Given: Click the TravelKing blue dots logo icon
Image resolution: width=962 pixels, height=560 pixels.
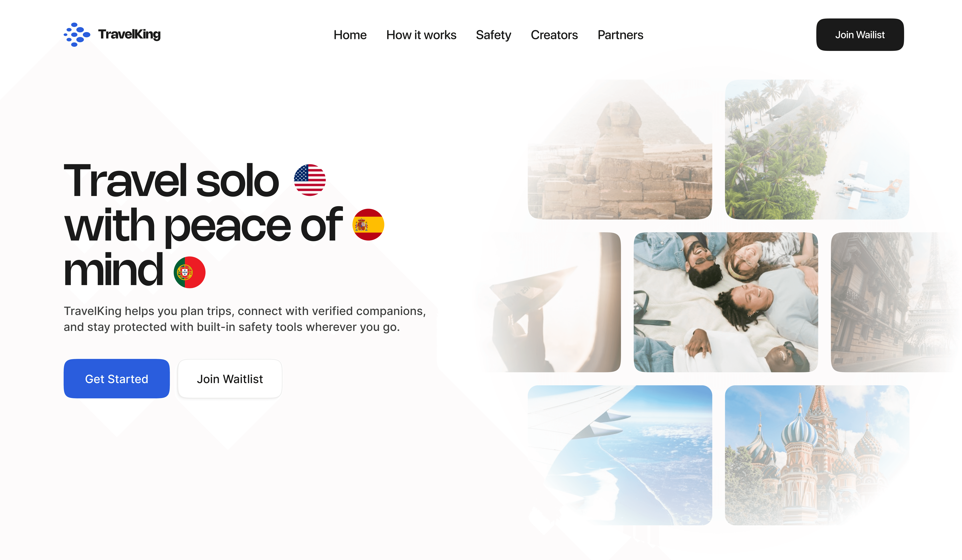Looking at the screenshot, I should 77,35.
